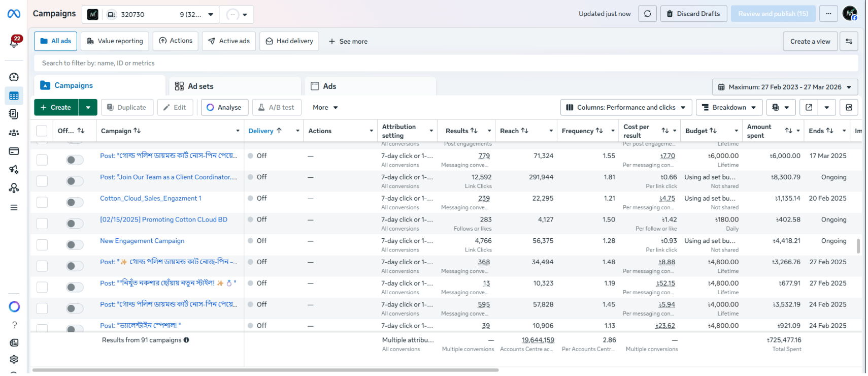Open the Audiences icon in sidebar
Viewport: 868px width, 376px height.
pyautogui.click(x=14, y=133)
